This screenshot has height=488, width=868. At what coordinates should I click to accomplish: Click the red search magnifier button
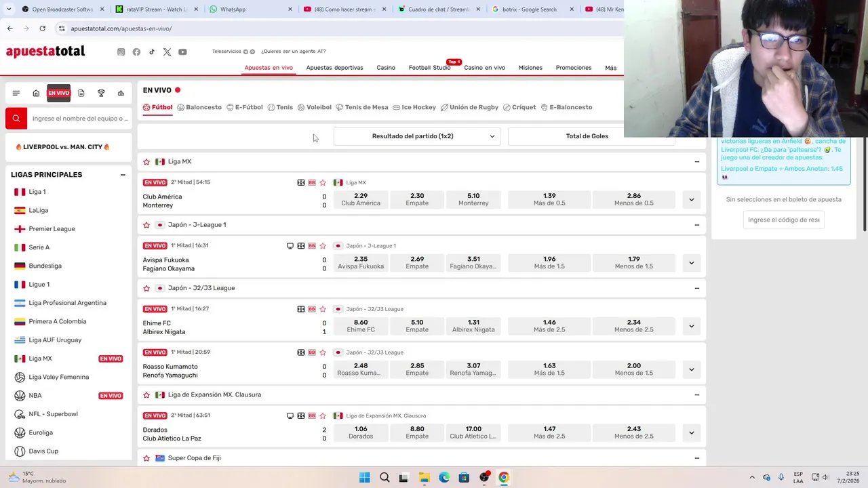pos(16,118)
